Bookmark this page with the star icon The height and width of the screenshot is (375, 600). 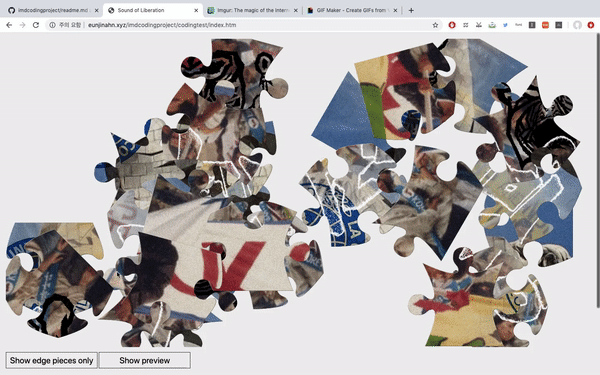pyautogui.click(x=435, y=25)
